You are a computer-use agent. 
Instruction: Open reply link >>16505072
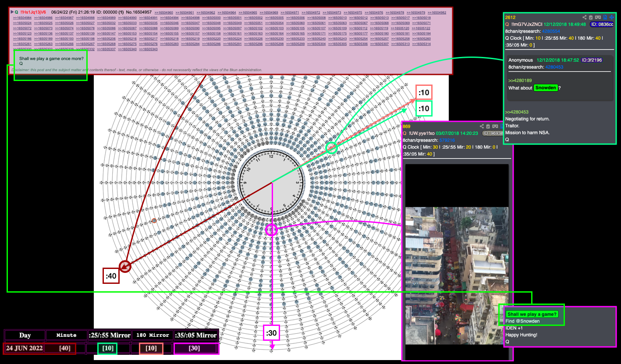click(22, 28)
